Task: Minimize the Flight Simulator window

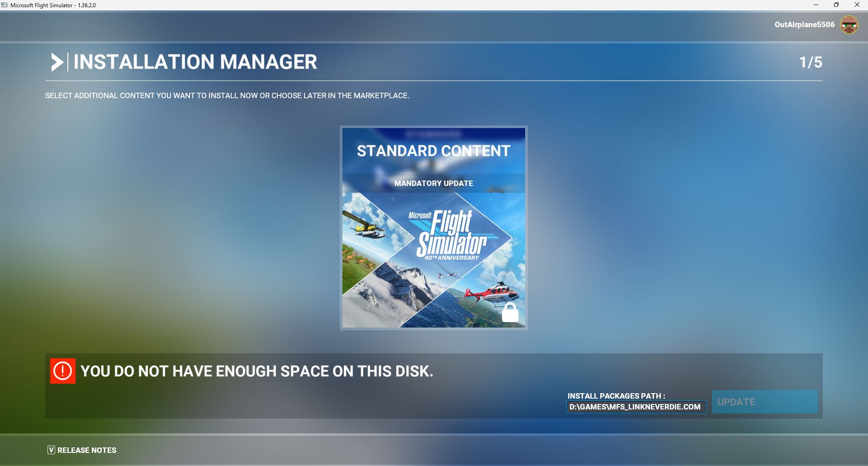Action: (x=816, y=5)
